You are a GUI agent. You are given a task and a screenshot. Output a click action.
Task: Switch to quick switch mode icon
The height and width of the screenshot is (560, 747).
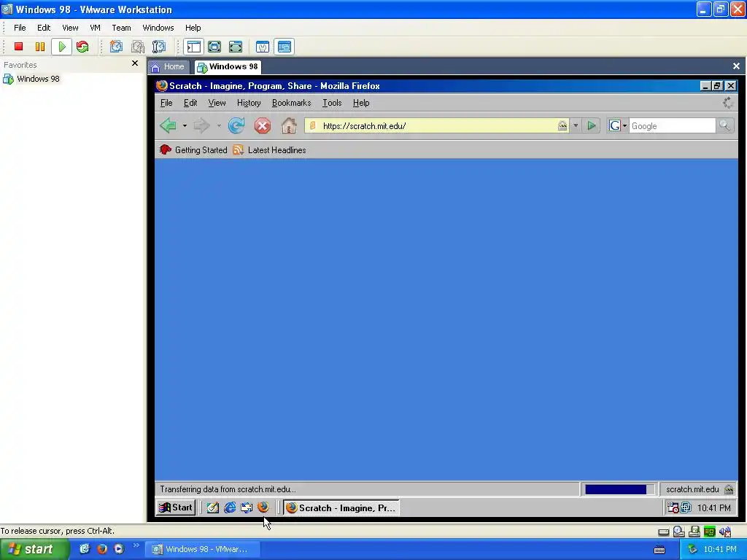coord(214,47)
